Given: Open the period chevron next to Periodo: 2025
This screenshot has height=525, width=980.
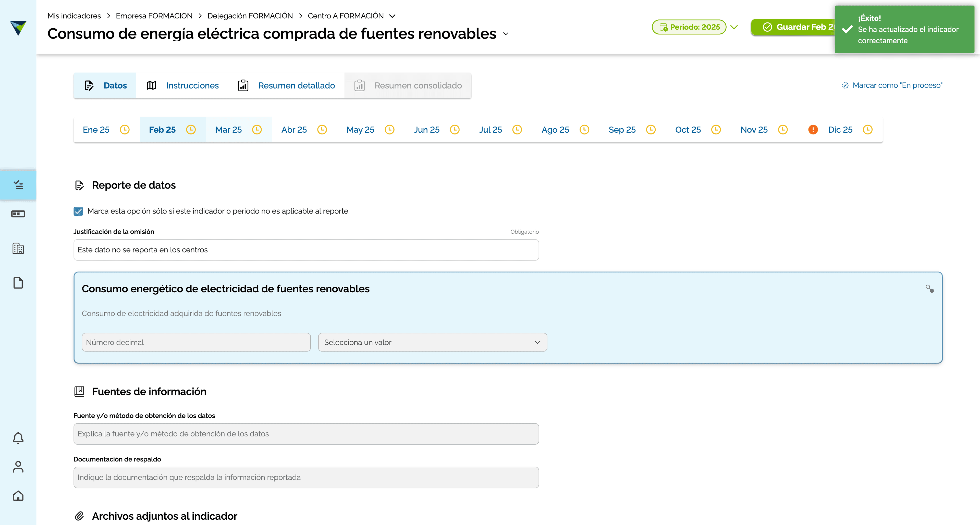Looking at the screenshot, I should 734,27.
